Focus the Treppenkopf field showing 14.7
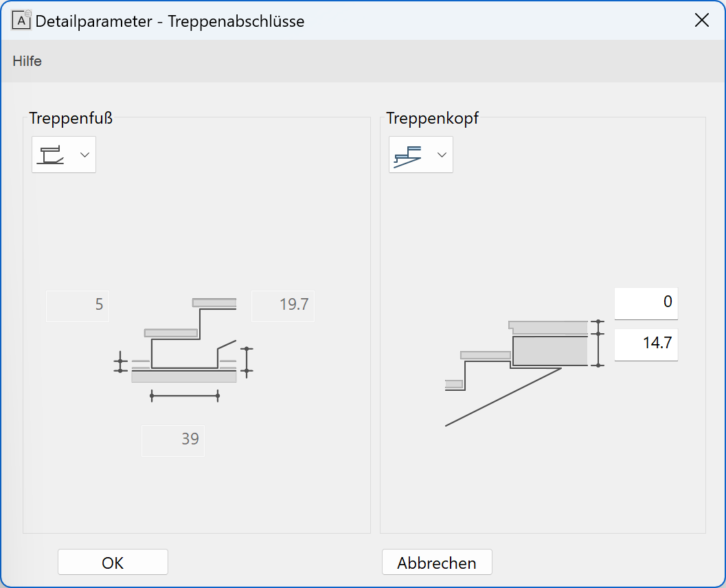This screenshot has width=726, height=588. coord(646,344)
